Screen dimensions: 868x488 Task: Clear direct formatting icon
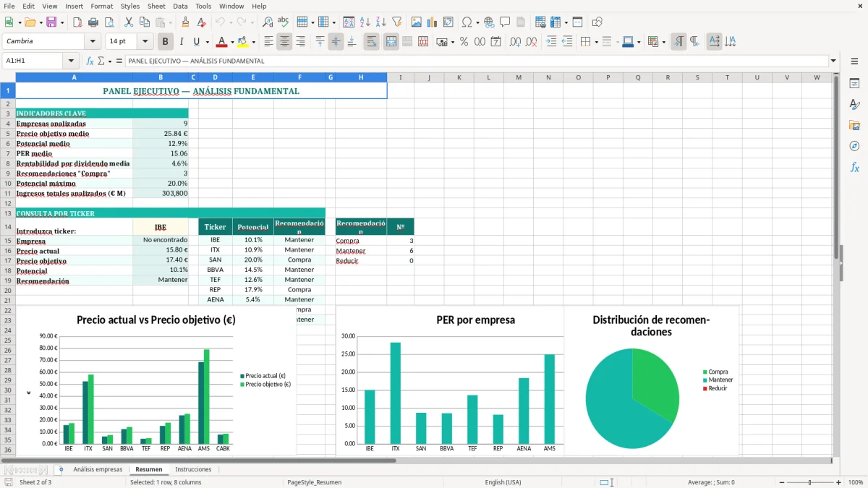(x=201, y=22)
